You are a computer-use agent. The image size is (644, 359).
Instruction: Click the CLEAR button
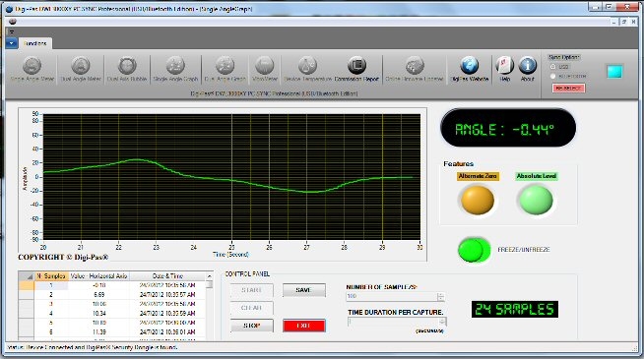[x=252, y=308]
